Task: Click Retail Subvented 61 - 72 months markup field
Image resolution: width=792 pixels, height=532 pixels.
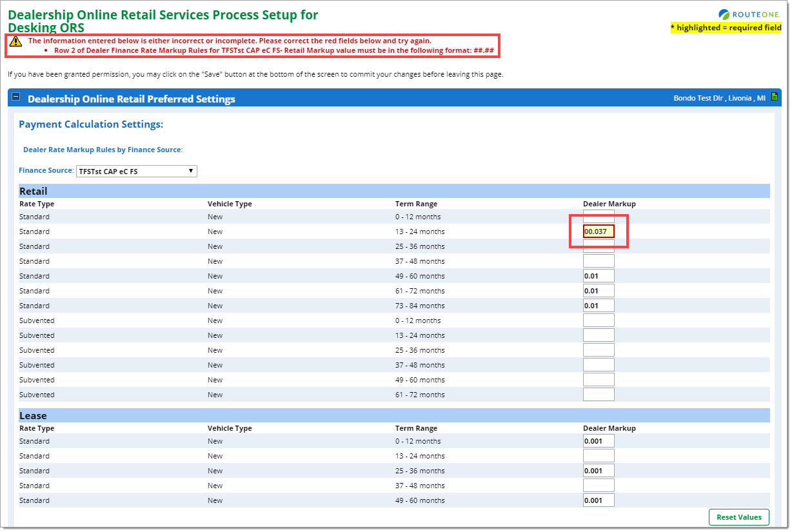Action: (599, 395)
